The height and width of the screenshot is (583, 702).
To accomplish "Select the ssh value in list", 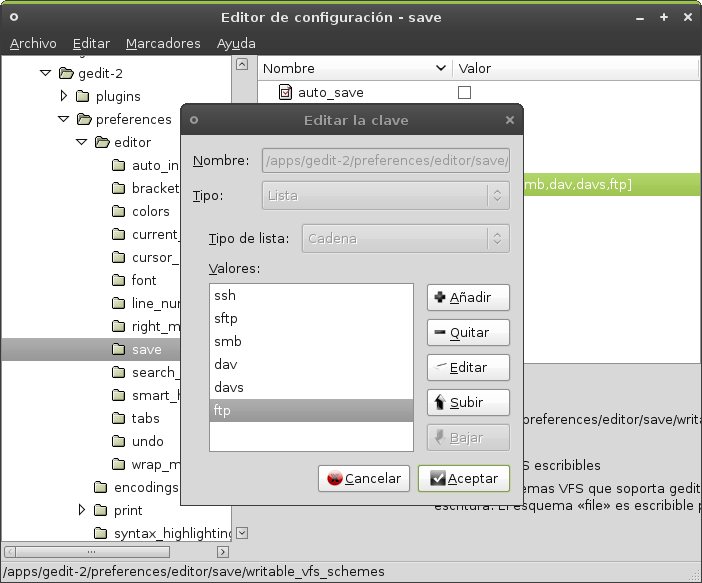I will [x=311, y=296].
